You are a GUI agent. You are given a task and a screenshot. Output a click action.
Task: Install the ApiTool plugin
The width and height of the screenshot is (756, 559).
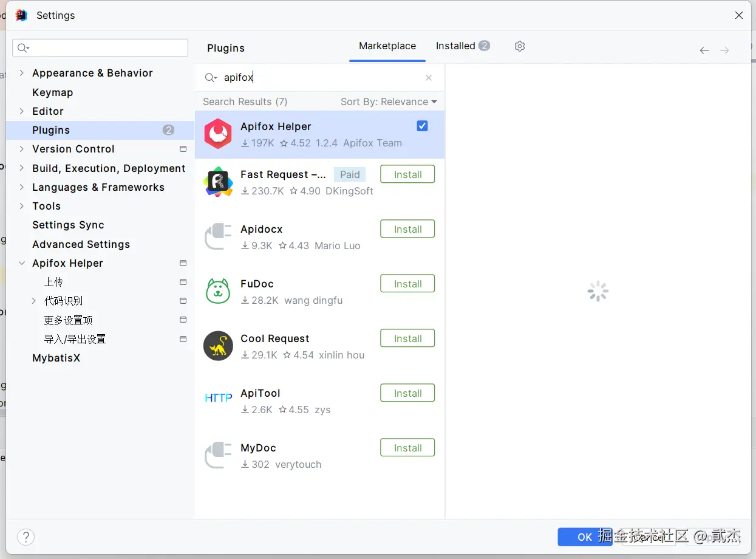point(407,393)
